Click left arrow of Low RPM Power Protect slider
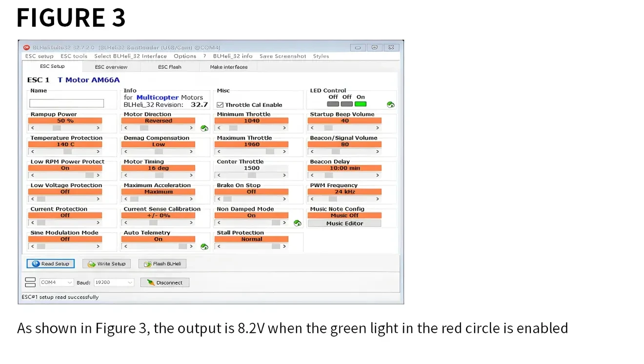The width and height of the screenshot is (644, 364). [x=33, y=175]
